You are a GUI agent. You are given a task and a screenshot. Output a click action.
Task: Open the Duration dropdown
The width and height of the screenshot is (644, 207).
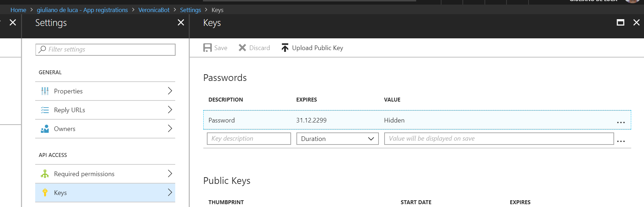click(x=338, y=138)
